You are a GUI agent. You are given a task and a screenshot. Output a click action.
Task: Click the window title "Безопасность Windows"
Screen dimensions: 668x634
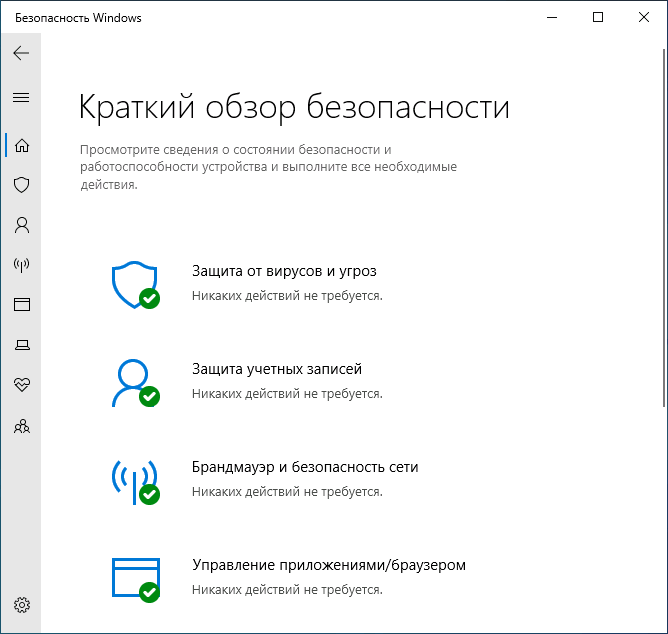[78, 18]
